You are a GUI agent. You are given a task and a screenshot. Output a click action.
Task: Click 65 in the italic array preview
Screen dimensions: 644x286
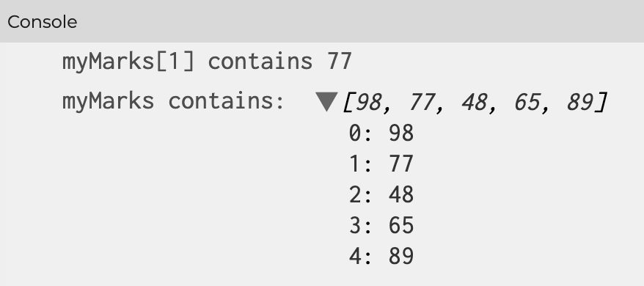pyautogui.click(x=527, y=102)
